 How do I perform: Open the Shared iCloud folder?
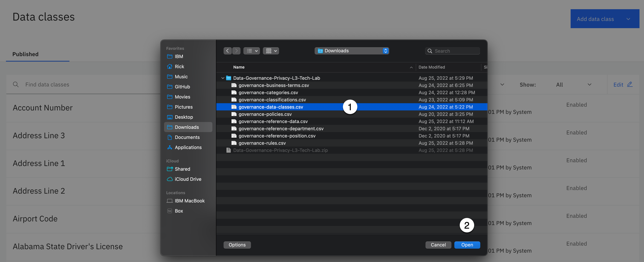coord(182,169)
